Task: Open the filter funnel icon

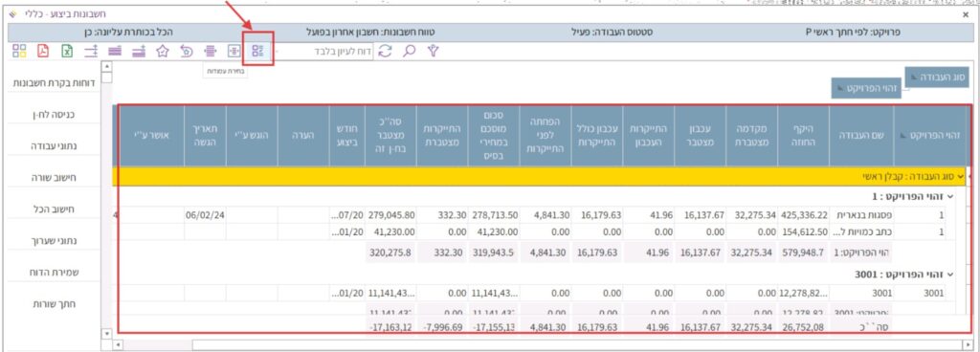Action: (x=433, y=52)
